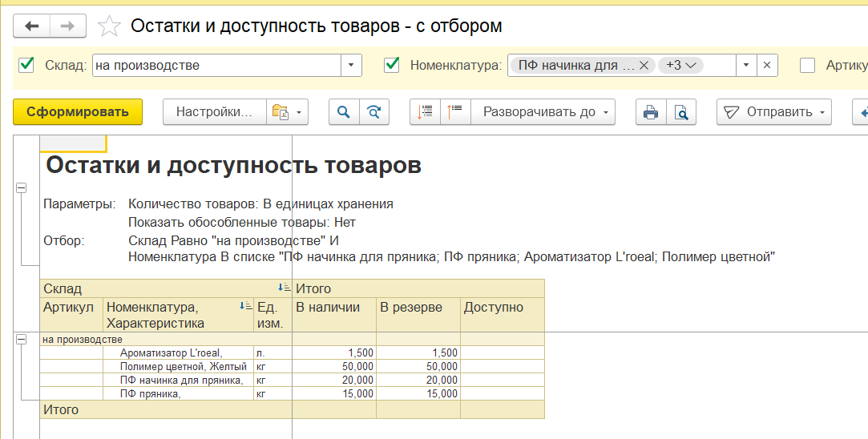
Task: Collapse the на производстве group row
Action: 21,340
